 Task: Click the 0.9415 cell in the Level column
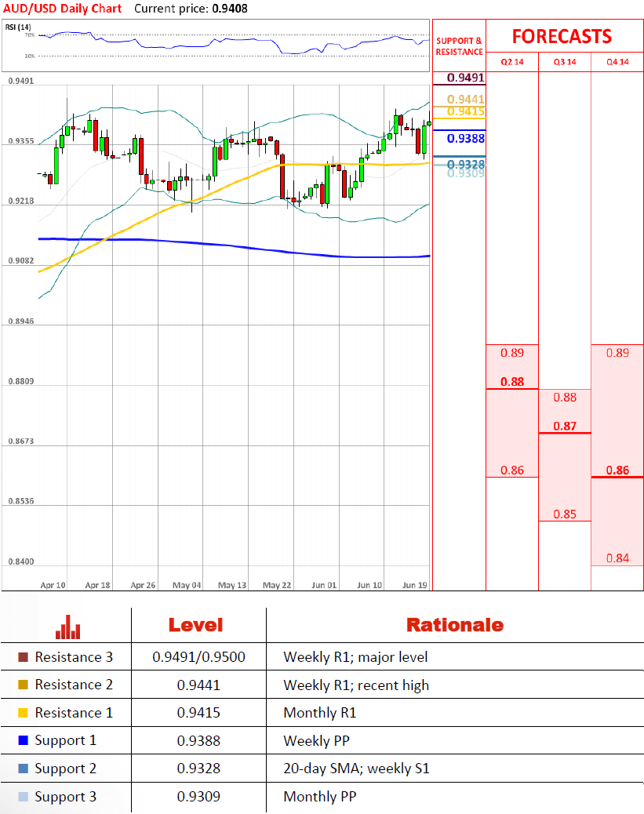pyautogui.click(x=198, y=713)
